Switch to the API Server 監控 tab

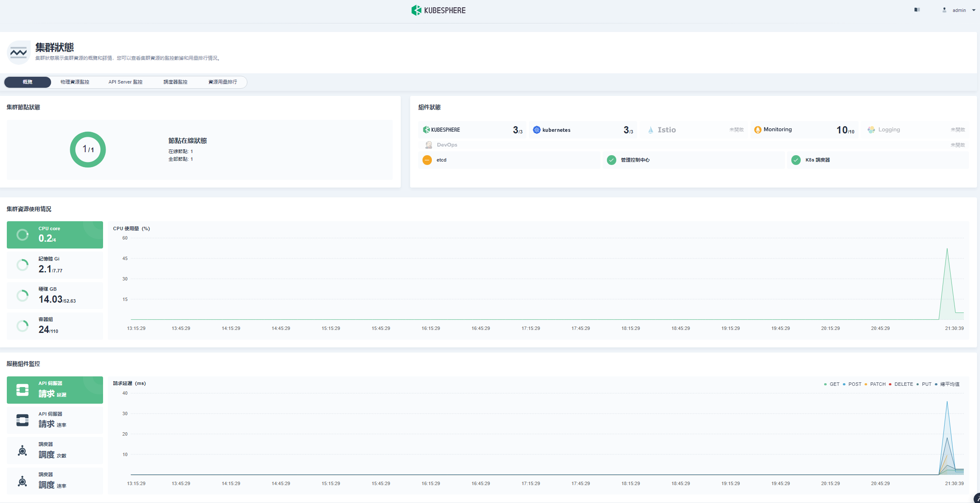125,82
